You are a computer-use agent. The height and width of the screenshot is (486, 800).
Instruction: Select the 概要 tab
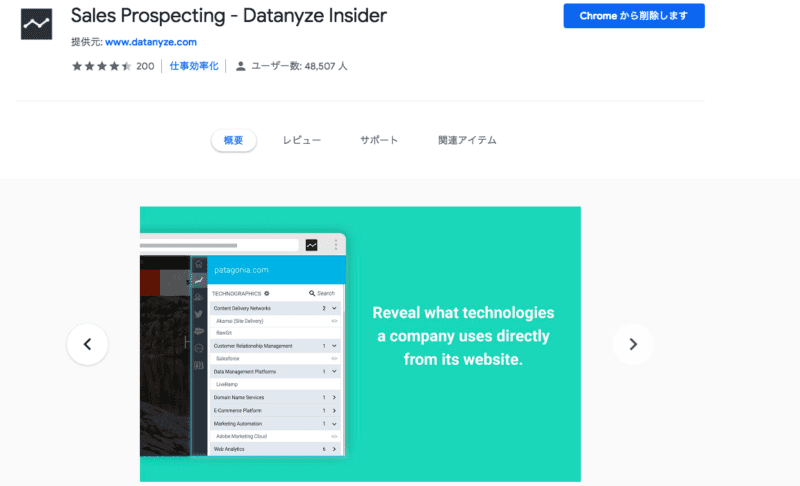233,140
